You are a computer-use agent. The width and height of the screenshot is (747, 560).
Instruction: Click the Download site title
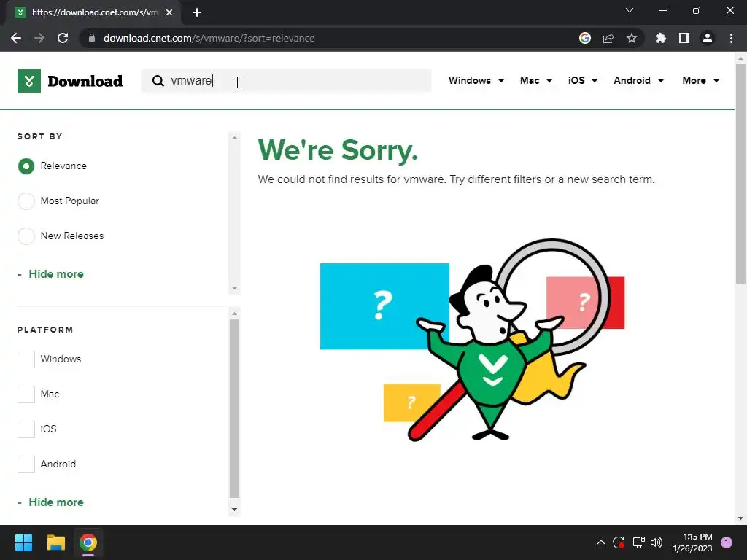[85, 81]
